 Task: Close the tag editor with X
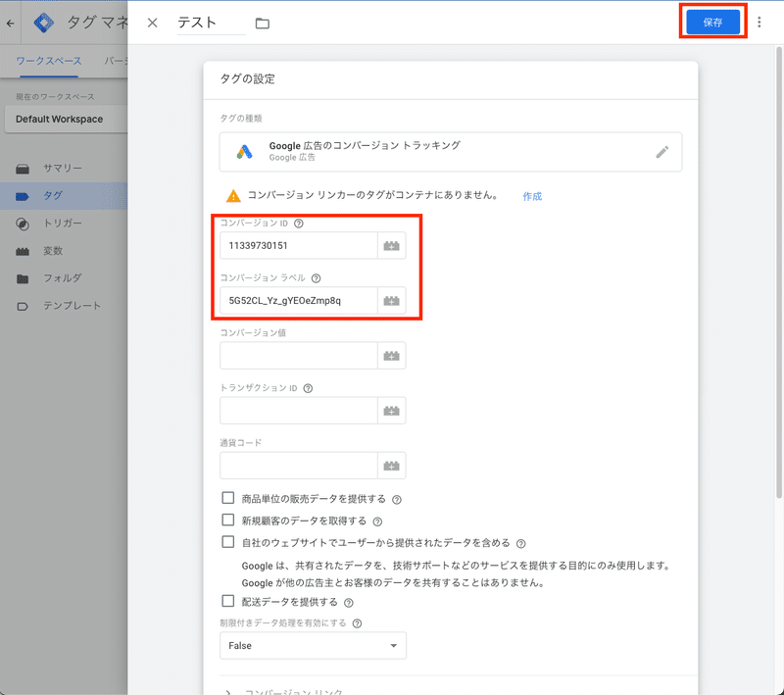(x=153, y=23)
